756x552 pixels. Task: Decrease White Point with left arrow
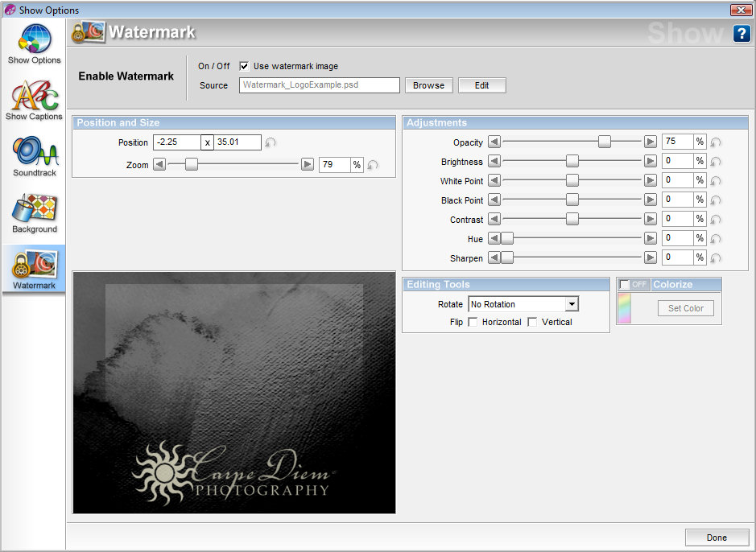(494, 180)
